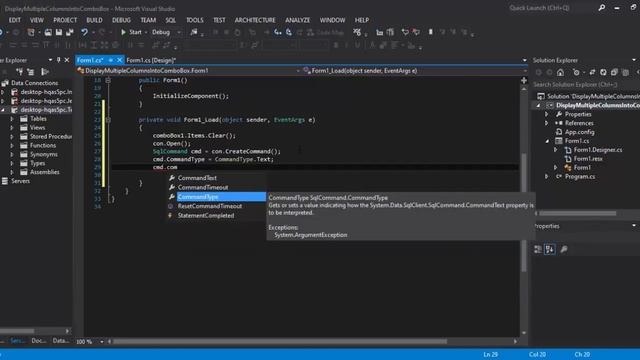
Task: Open the Form1_Load member navigation dropdown
Action: pyautogui.click(x=525, y=71)
